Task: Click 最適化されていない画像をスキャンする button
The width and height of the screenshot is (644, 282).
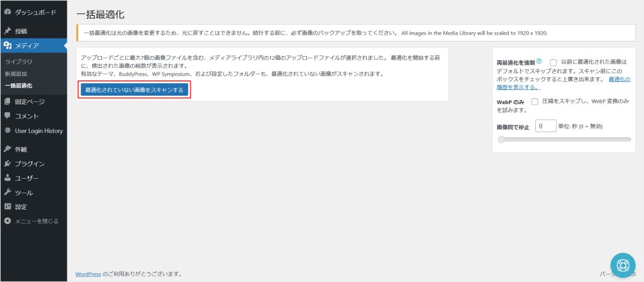Action: pos(134,90)
